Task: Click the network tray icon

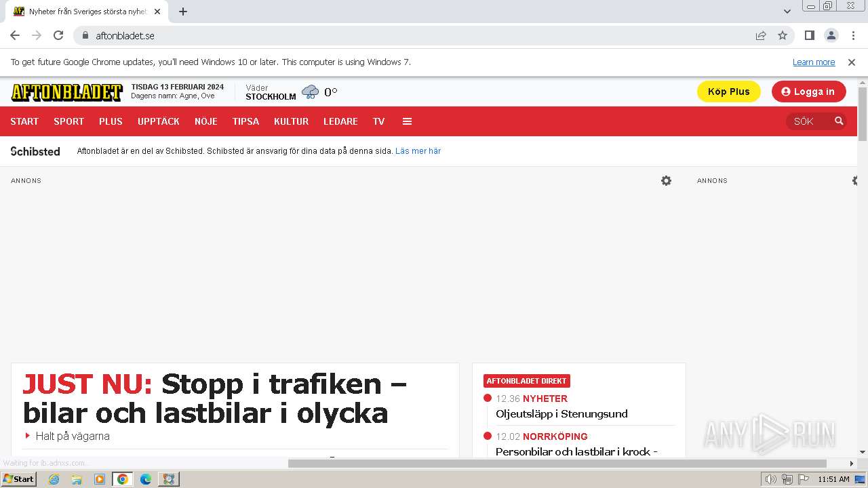Action: 787,479
